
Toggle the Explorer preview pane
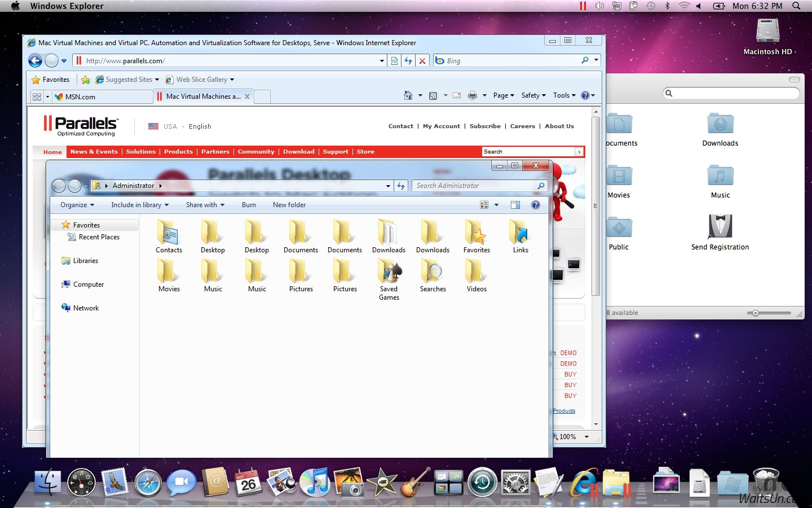click(x=515, y=205)
